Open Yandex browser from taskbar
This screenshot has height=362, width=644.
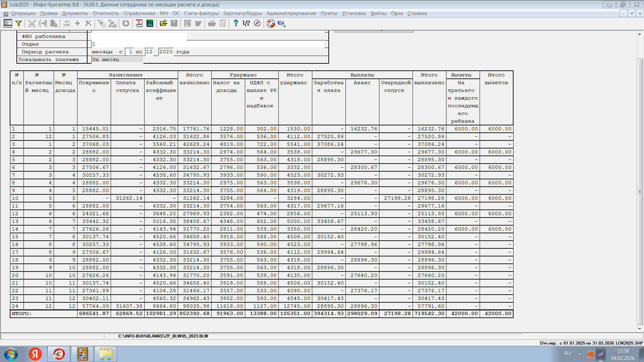[35, 354]
